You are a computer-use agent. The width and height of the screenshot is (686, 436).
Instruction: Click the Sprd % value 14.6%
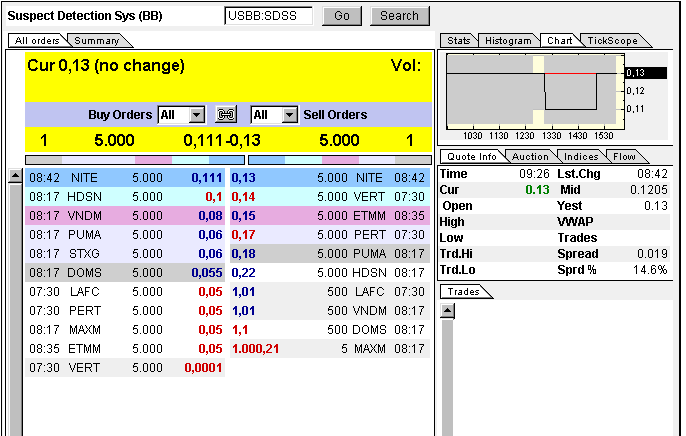(650, 270)
